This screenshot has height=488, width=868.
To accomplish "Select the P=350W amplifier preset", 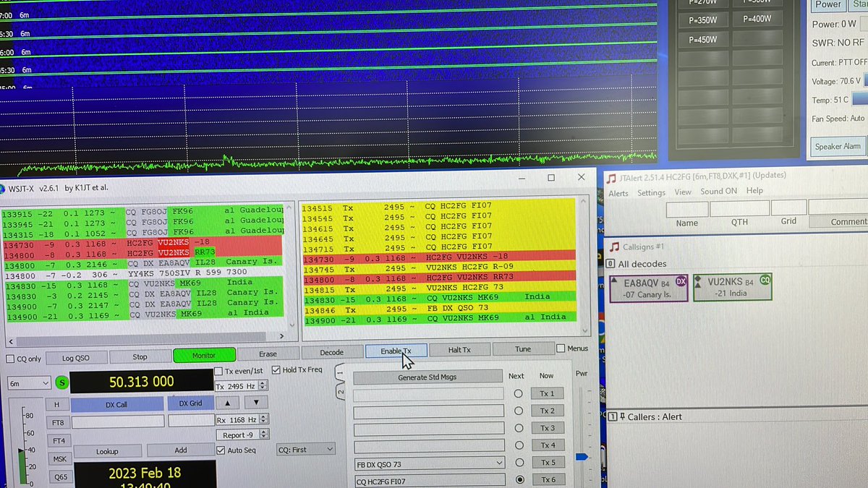I will click(x=703, y=22).
